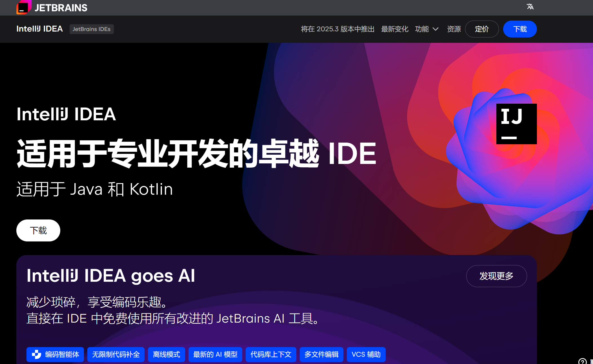
Task: Open the 最新变化 menu item
Action: click(x=394, y=29)
